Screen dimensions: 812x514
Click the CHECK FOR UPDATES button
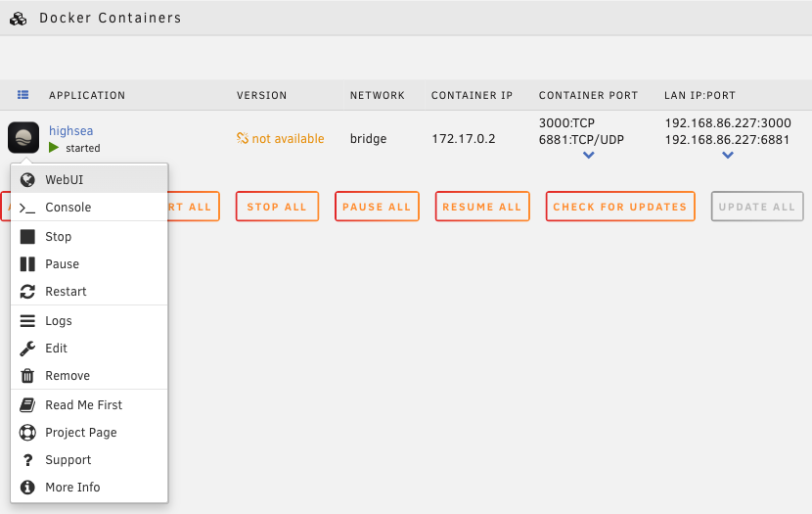620,207
